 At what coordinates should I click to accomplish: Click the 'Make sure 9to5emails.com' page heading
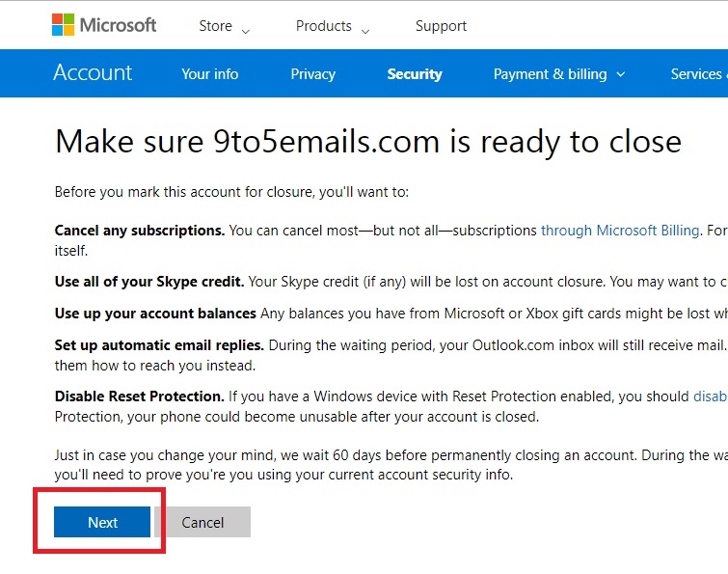(367, 142)
